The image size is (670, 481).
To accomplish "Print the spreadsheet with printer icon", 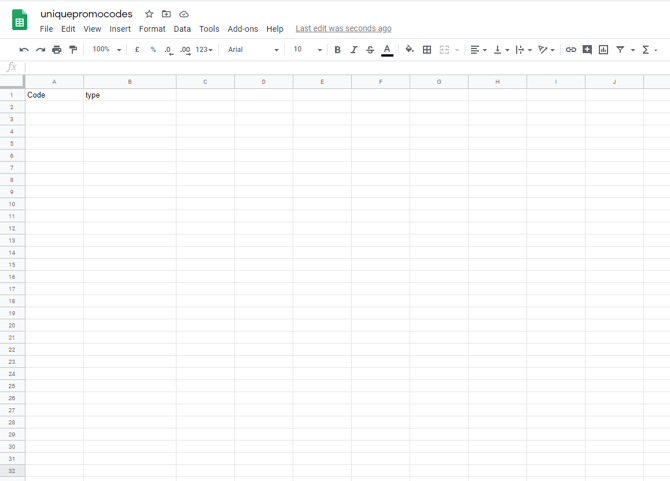I will (57, 50).
